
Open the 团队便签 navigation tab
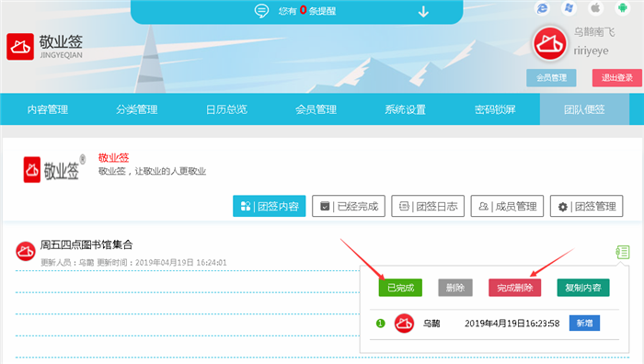pos(584,109)
